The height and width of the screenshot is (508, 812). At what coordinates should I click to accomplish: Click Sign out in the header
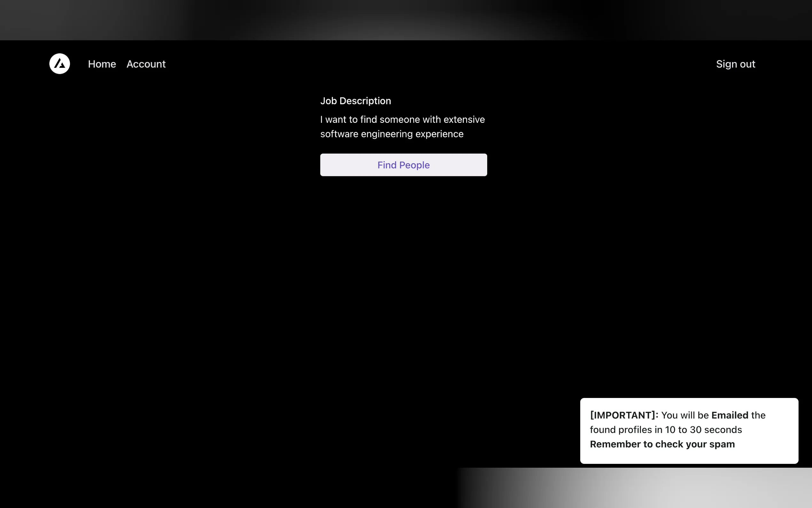point(735,64)
